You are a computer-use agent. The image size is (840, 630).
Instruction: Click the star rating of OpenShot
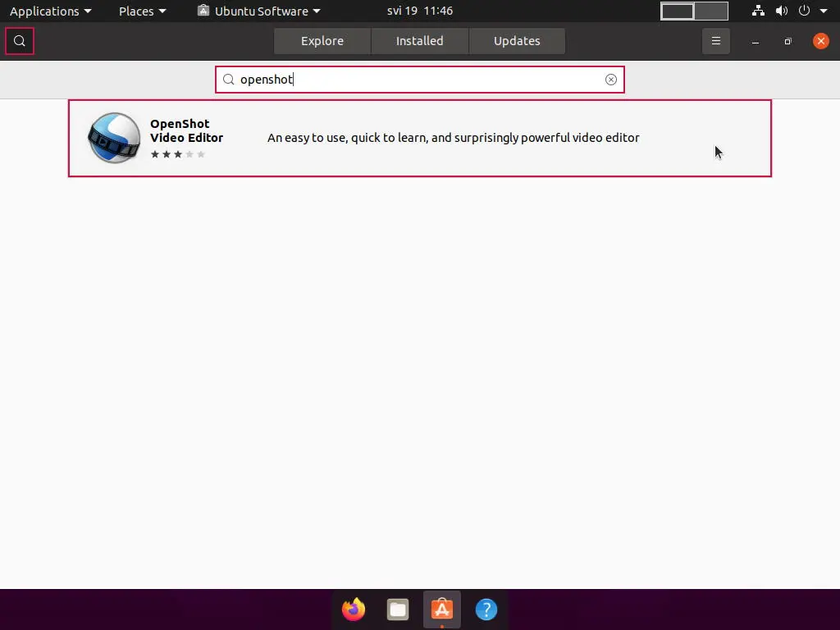point(178,154)
